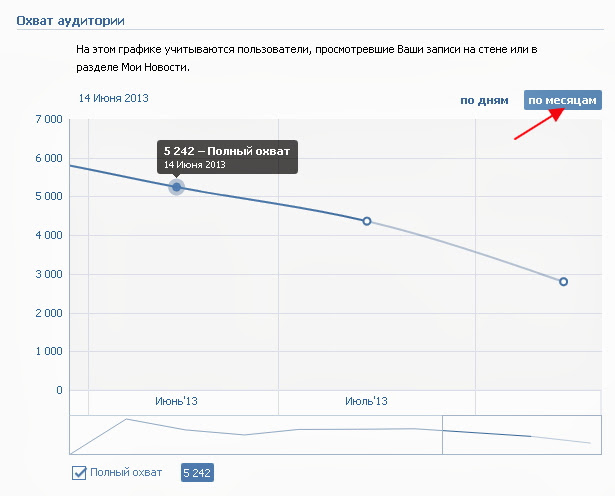
Task: Click the July data point near 4 400
Action: tap(367, 221)
